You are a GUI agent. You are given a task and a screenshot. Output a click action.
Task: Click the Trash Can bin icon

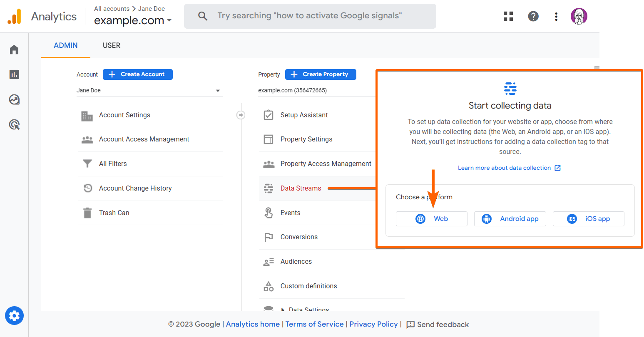click(x=87, y=213)
